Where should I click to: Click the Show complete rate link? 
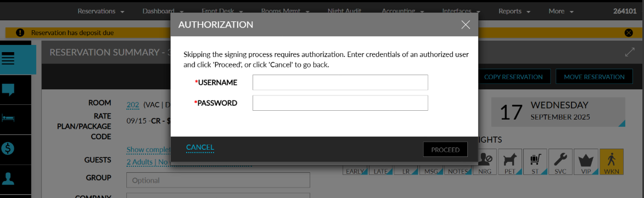point(148,150)
